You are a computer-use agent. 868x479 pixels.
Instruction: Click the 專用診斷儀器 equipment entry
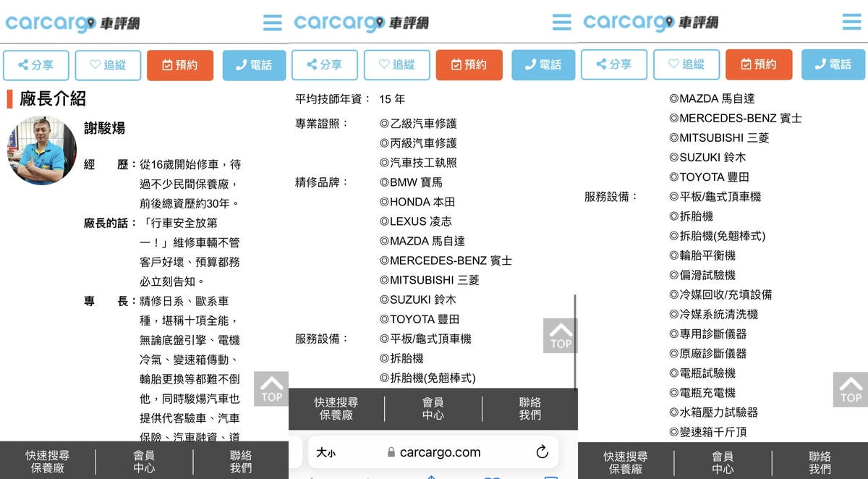[x=707, y=334]
